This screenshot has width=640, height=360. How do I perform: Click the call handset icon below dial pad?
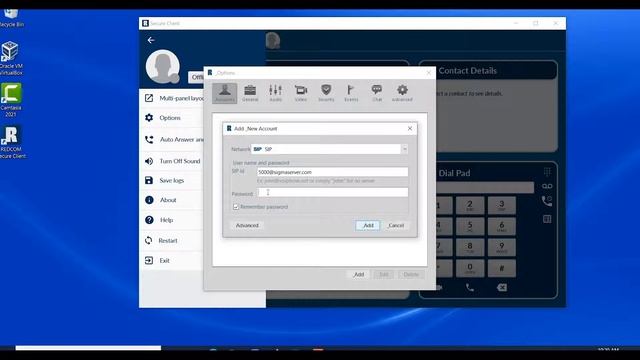point(470,288)
